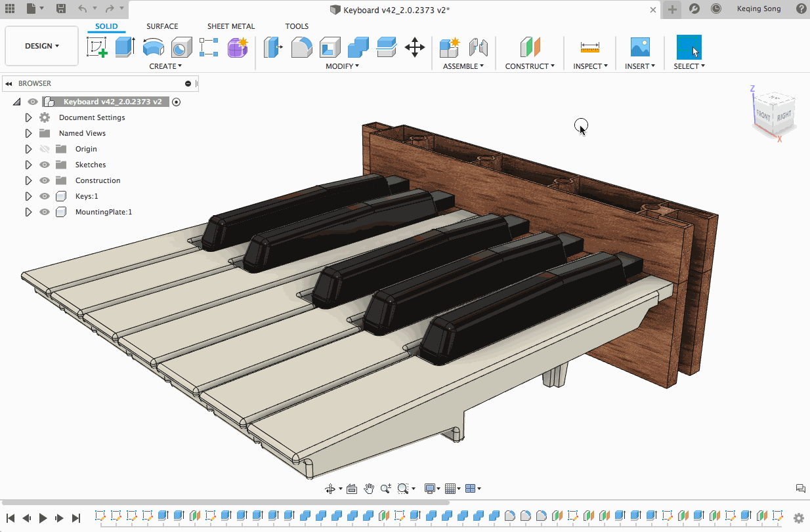This screenshot has height=532, width=810.
Task: Toggle visibility of MountingPlate:1
Action: (45, 212)
